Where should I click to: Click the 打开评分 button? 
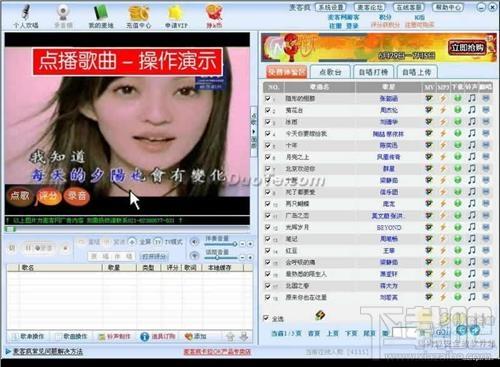pyautogui.click(x=154, y=256)
